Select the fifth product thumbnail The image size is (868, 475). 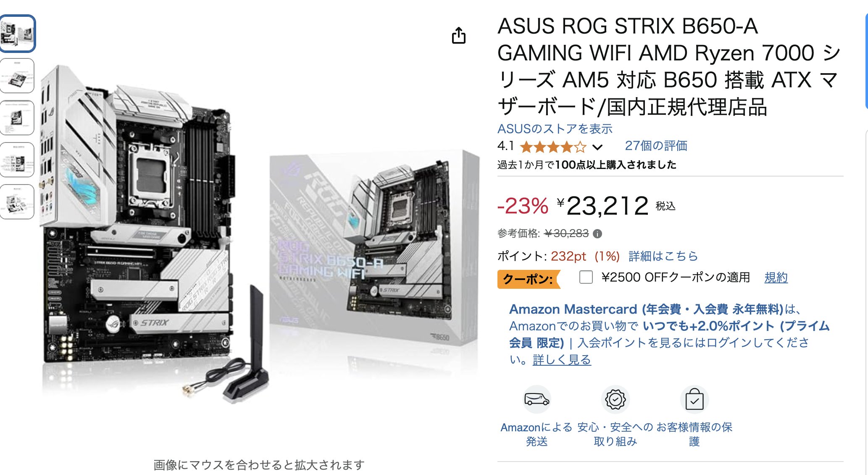(17, 202)
